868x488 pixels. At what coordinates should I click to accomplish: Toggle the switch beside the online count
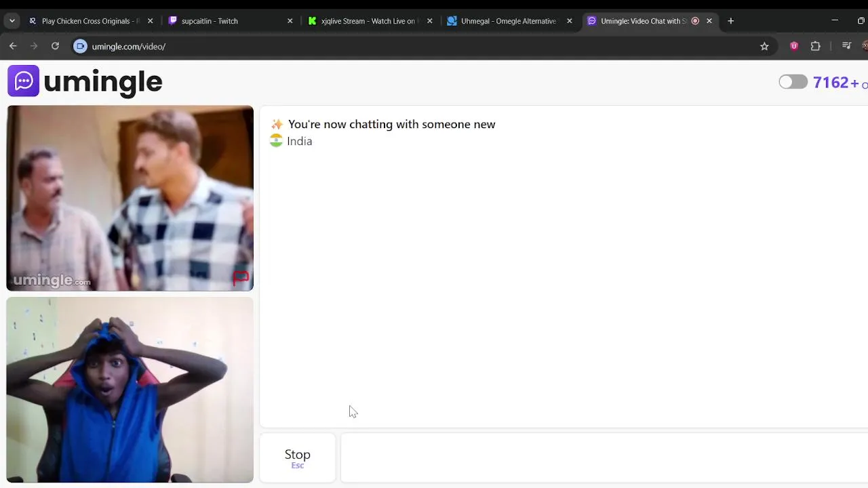pyautogui.click(x=793, y=82)
